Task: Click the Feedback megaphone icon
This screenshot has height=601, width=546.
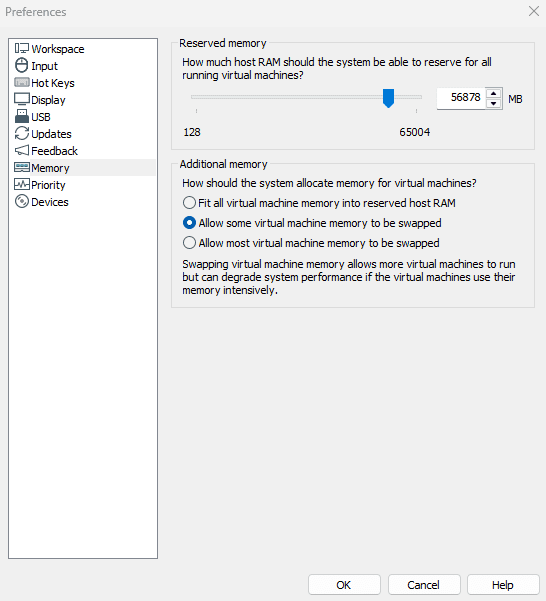Action: point(22,150)
